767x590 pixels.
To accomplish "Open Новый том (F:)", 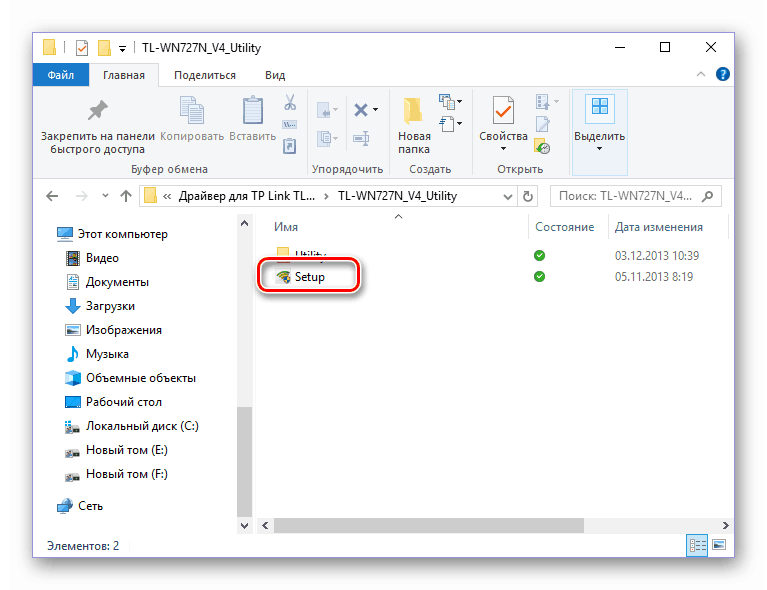I will click(x=116, y=474).
